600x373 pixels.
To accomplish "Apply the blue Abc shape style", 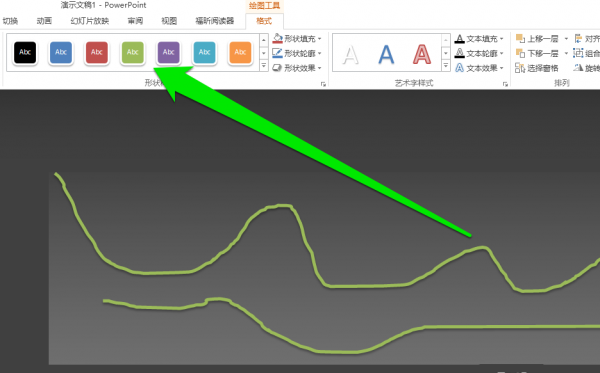I will coord(61,52).
